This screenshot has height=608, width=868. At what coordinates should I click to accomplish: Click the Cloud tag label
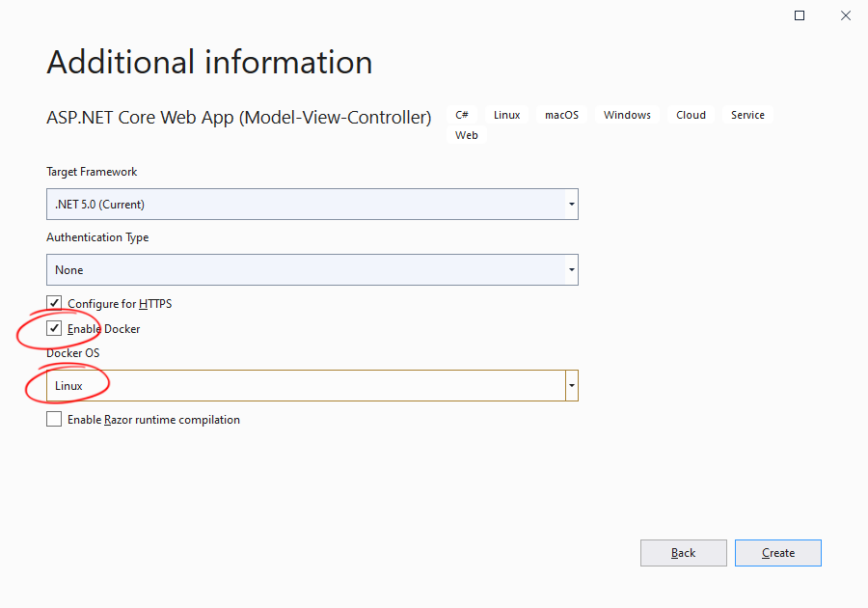[691, 115]
